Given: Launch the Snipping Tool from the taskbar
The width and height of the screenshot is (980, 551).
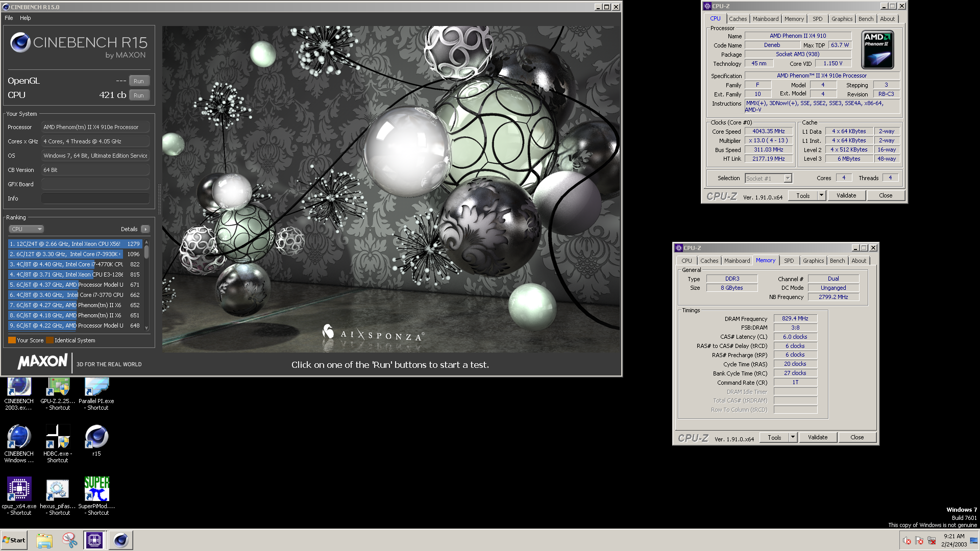Looking at the screenshot, I should point(69,540).
